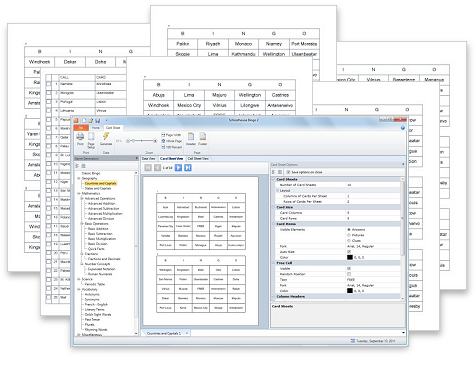Select the Pictures radio button
The width and height of the screenshot is (476, 365).
pyautogui.click(x=349, y=235)
